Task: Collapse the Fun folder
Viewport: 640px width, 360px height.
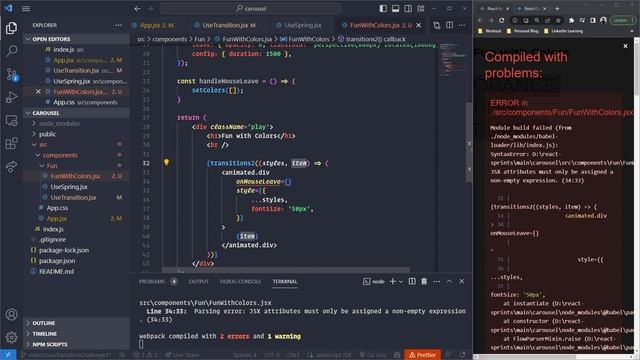Action: click(76, 166)
